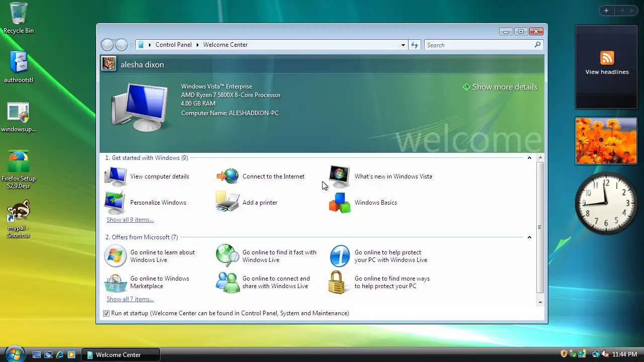Collapse the Offers from Microsoft section
This screenshot has height=362, width=644.
pos(529,237)
